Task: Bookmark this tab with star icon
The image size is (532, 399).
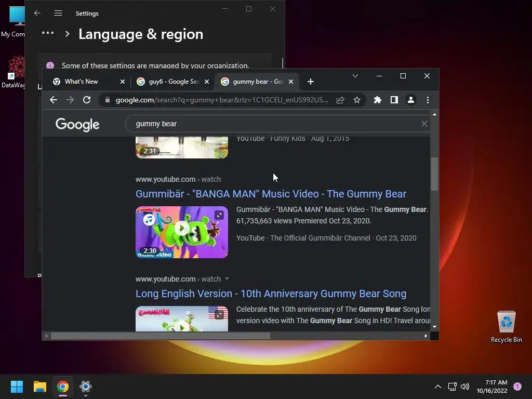Action: (356, 100)
